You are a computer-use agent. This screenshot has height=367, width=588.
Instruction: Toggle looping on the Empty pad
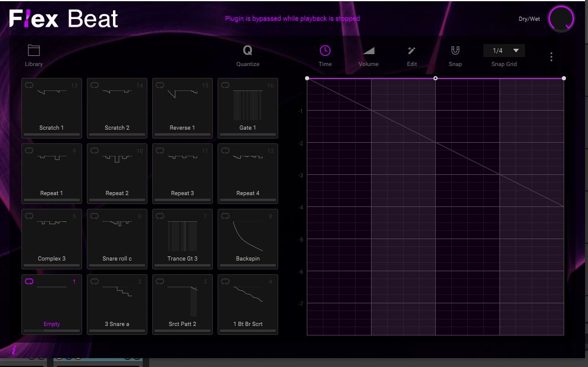tap(29, 282)
